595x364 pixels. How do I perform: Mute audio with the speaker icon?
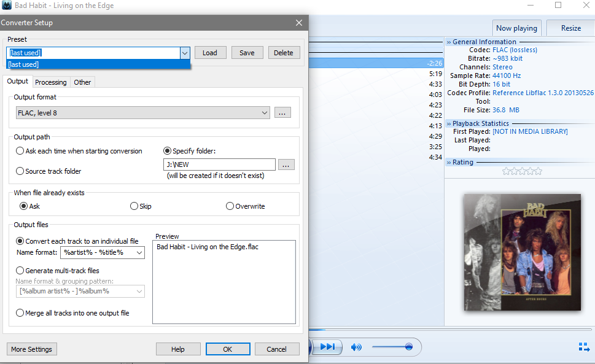pyautogui.click(x=356, y=347)
